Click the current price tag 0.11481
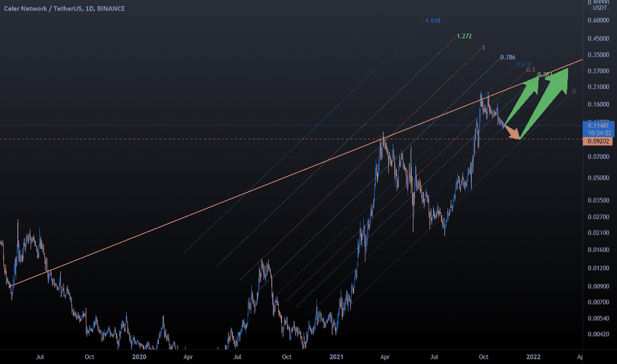Viewport: 617px width, 364px height. 598,126
